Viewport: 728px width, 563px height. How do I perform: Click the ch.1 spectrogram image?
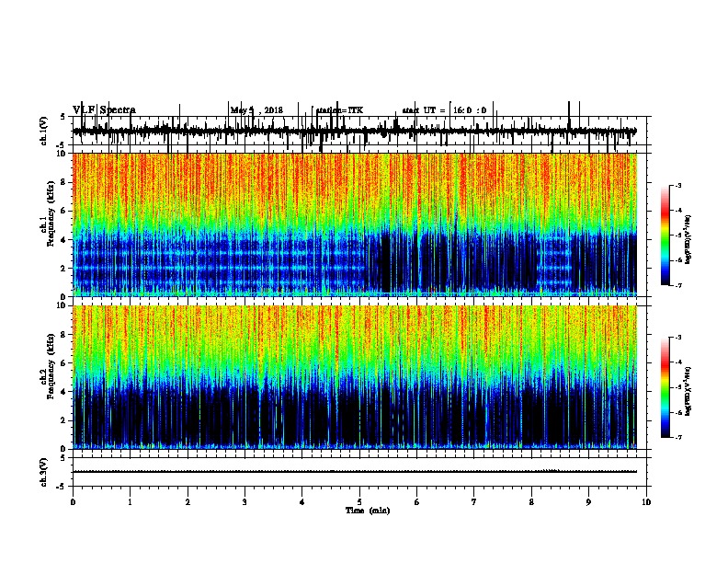pos(355,224)
